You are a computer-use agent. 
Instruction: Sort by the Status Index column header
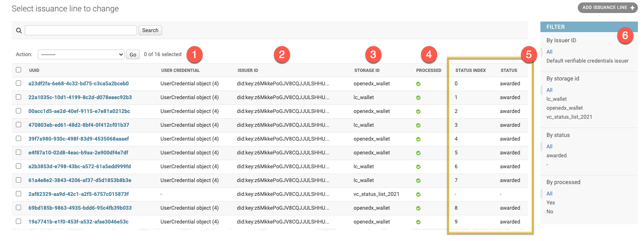point(470,70)
